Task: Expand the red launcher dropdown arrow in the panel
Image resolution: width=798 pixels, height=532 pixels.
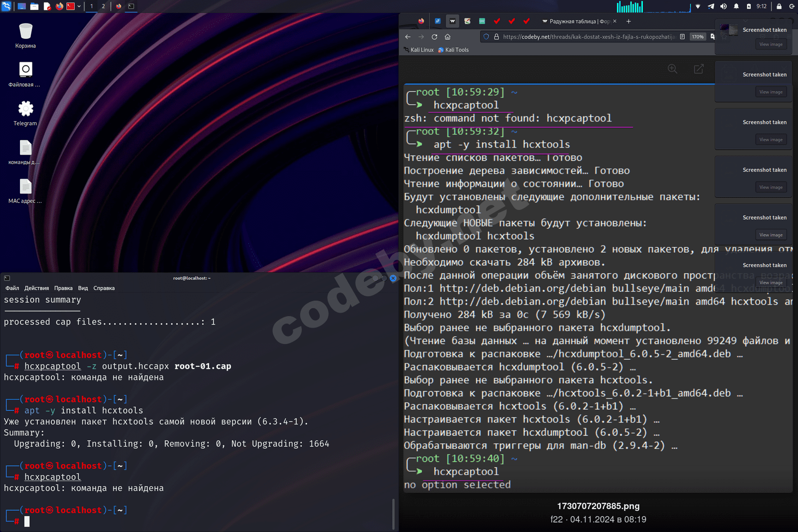Action: click(x=79, y=6)
